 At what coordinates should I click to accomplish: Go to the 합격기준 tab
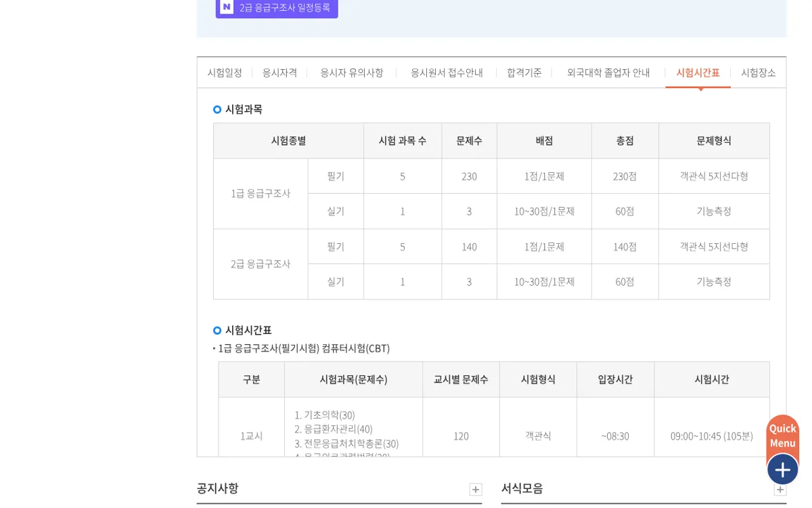[524, 72]
